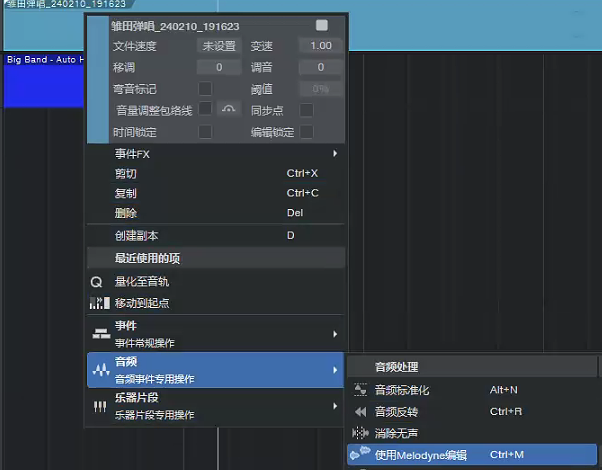Click the 移动到起点 icon
The height and width of the screenshot is (470, 602).
[x=99, y=302]
